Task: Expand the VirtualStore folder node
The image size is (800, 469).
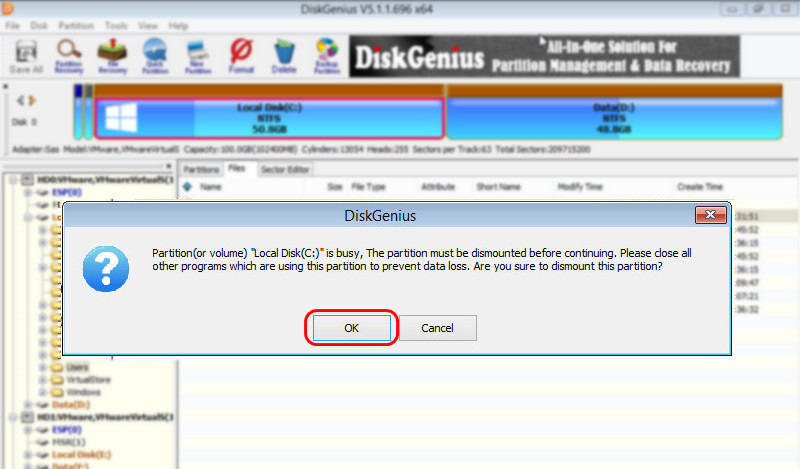Action: pyautogui.click(x=43, y=380)
